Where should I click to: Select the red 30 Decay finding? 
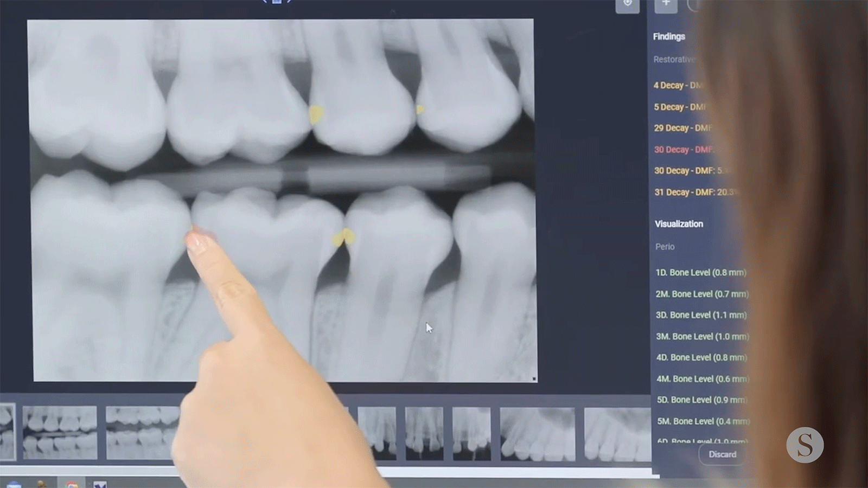coord(684,149)
